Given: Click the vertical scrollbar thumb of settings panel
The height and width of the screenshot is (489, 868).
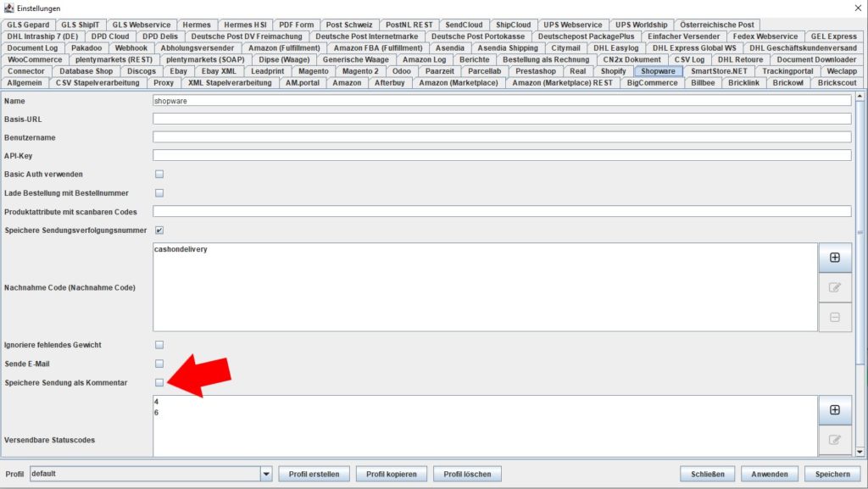Looking at the screenshot, I should click(860, 232).
